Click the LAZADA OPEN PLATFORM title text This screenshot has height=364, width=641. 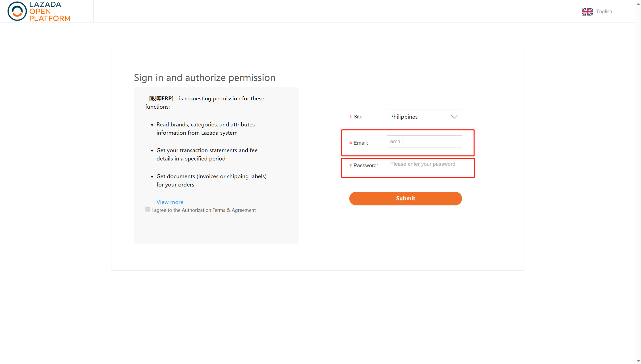coord(50,11)
